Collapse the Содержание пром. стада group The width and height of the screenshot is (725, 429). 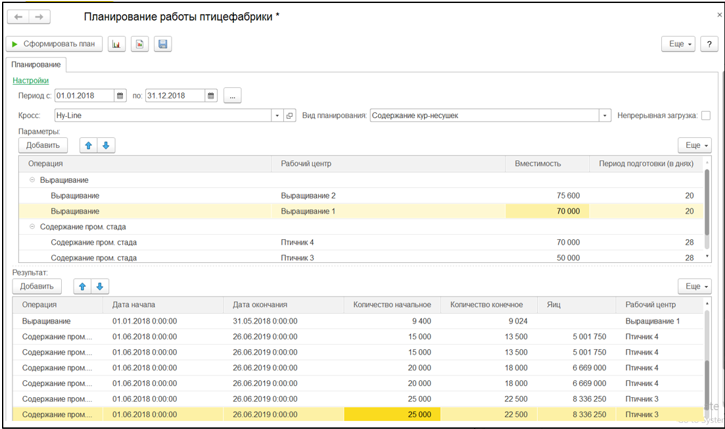(x=32, y=227)
